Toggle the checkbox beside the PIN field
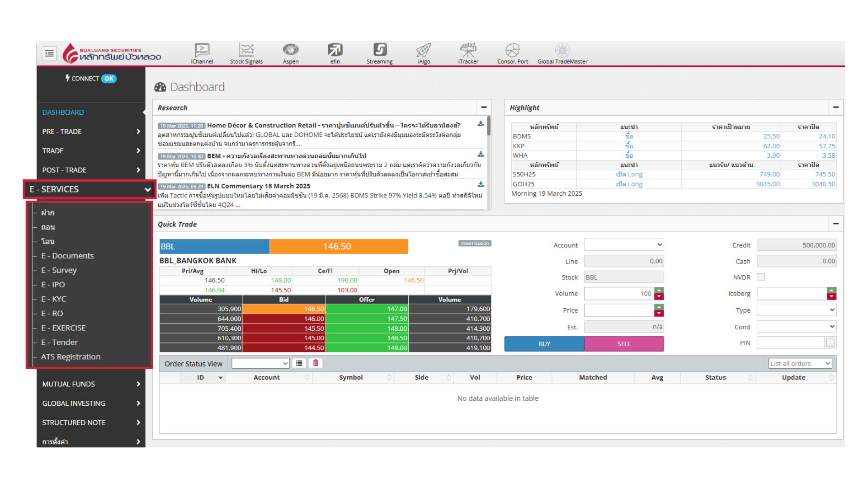Image resolution: width=868 pixels, height=488 pixels. coord(830,343)
